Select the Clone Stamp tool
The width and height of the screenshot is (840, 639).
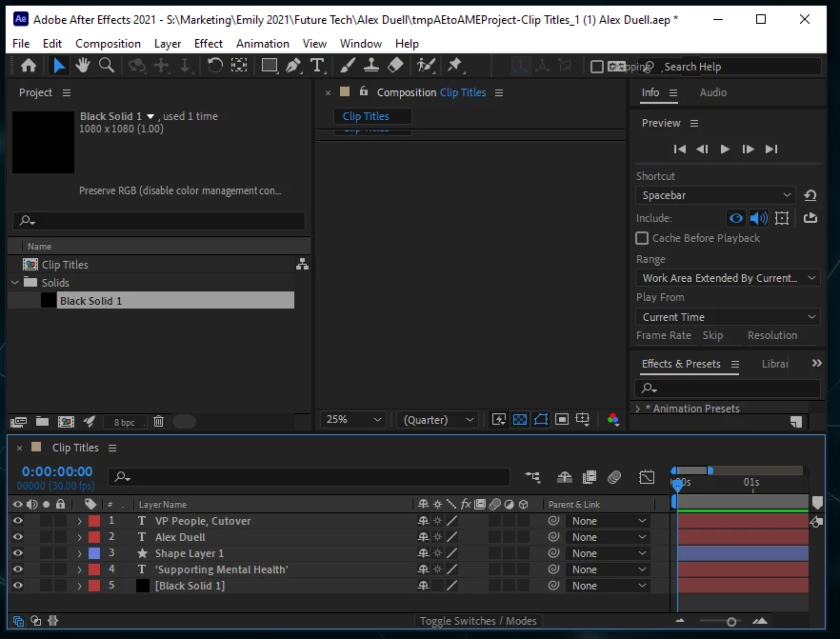(x=370, y=66)
